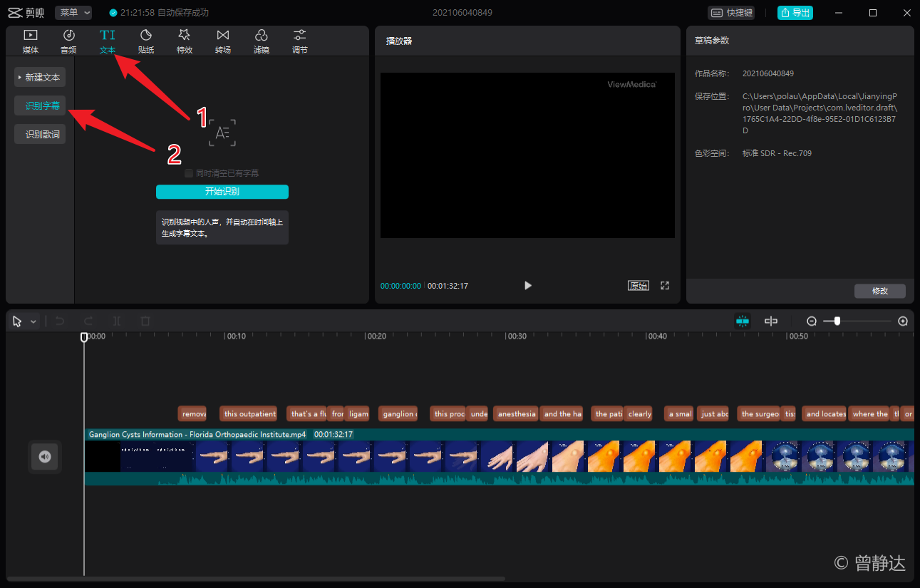Open the 特效 effects tab

[184, 41]
